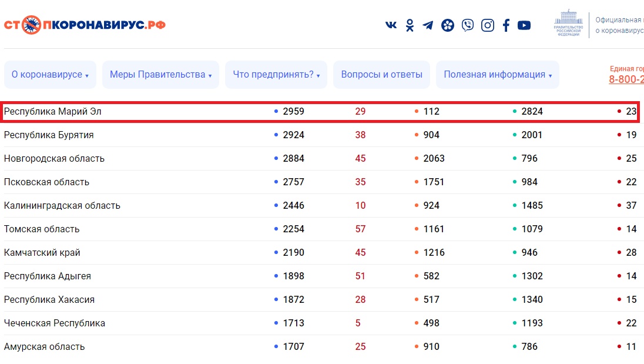Click the Республика Бурятия region name
Viewport: 644px width, 364px height.
[49, 135]
